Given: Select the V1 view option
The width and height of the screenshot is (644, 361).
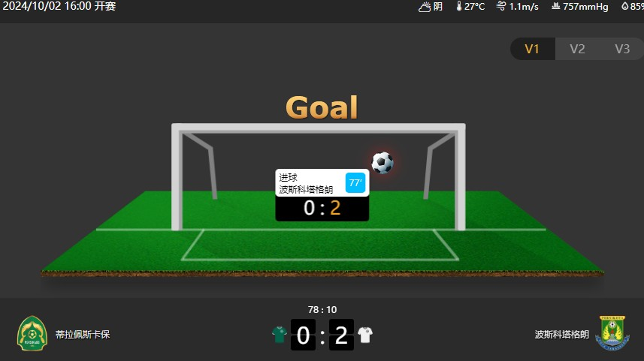Looking at the screenshot, I should [x=532, y=49].
